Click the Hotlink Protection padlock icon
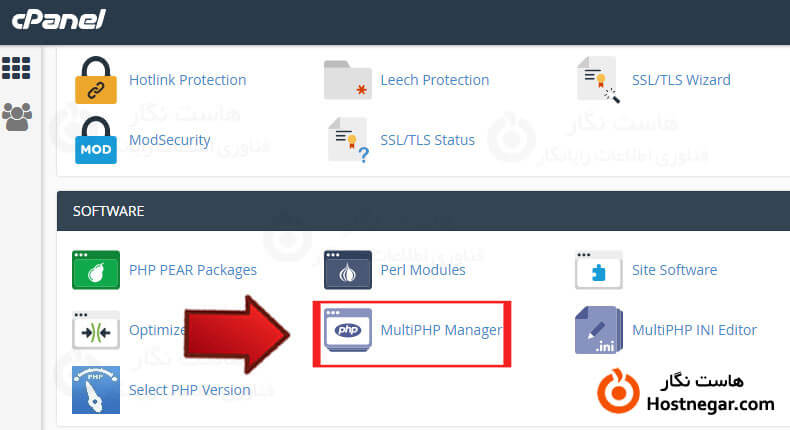 coord(96,80)
